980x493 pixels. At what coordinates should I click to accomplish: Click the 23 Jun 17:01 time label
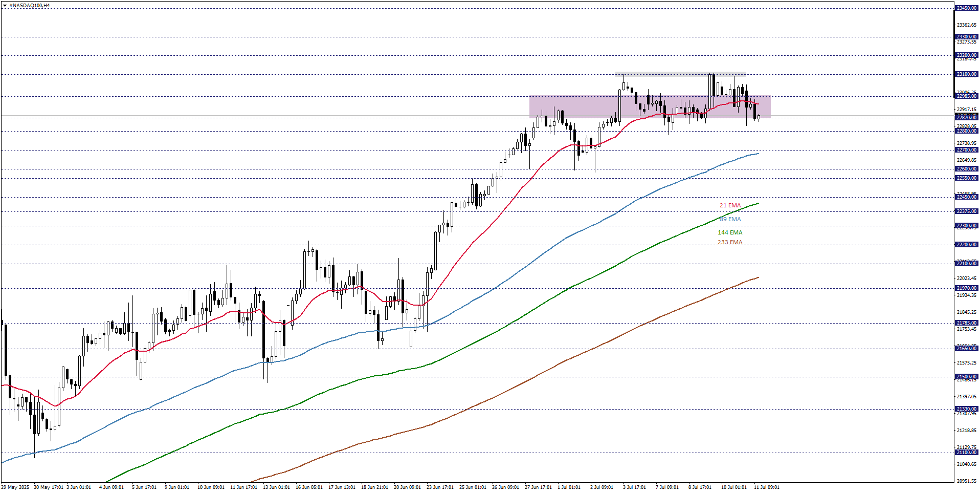pos(440,487)
